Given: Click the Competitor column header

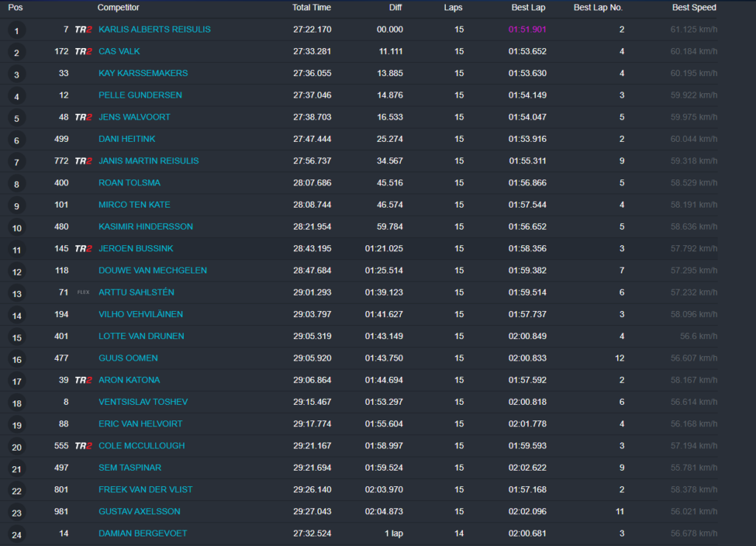Looking at the screenshot, I should coord(118,7).
